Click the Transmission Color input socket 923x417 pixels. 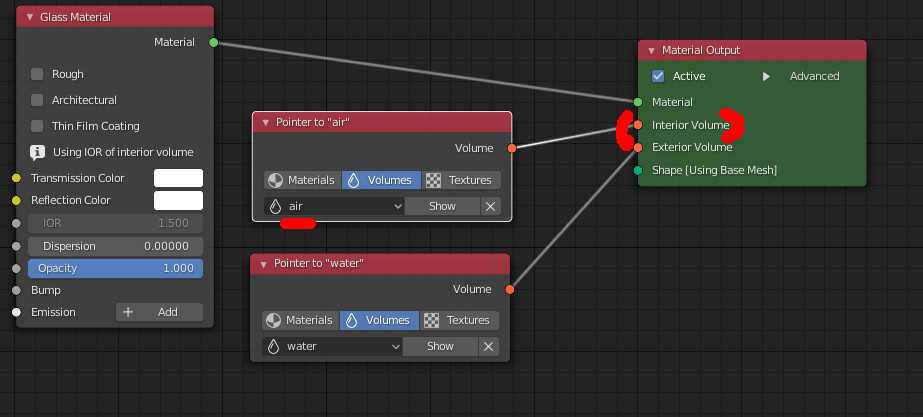coord(16,178)
